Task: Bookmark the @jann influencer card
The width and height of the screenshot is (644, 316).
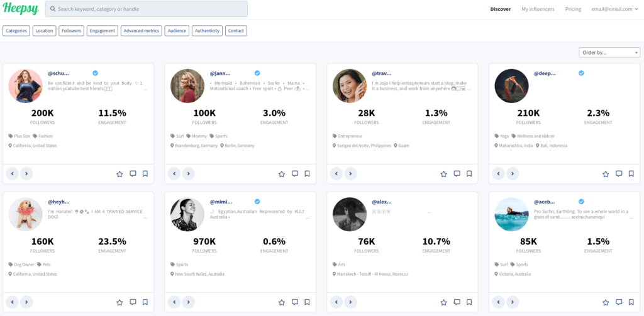Action: pos(307,174)
